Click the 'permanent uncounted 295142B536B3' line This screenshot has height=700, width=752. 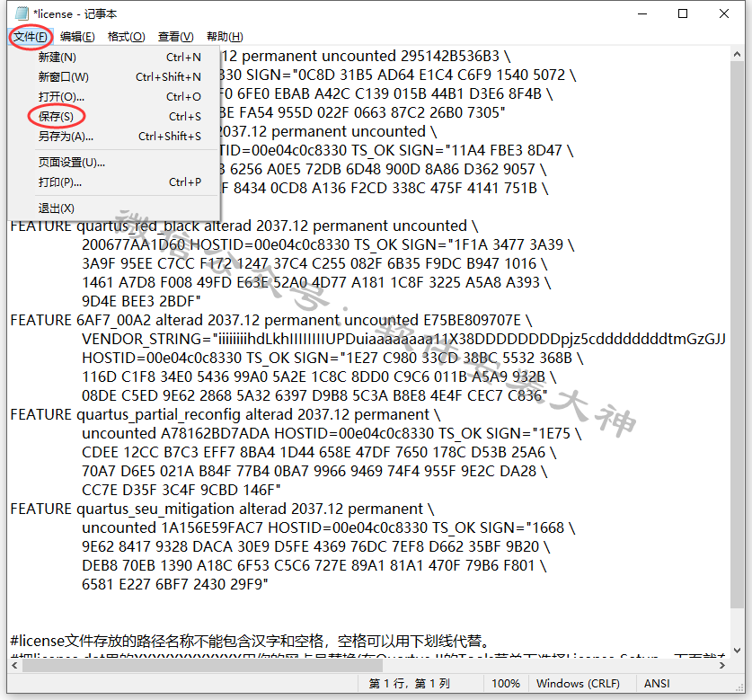click(366, 56)
